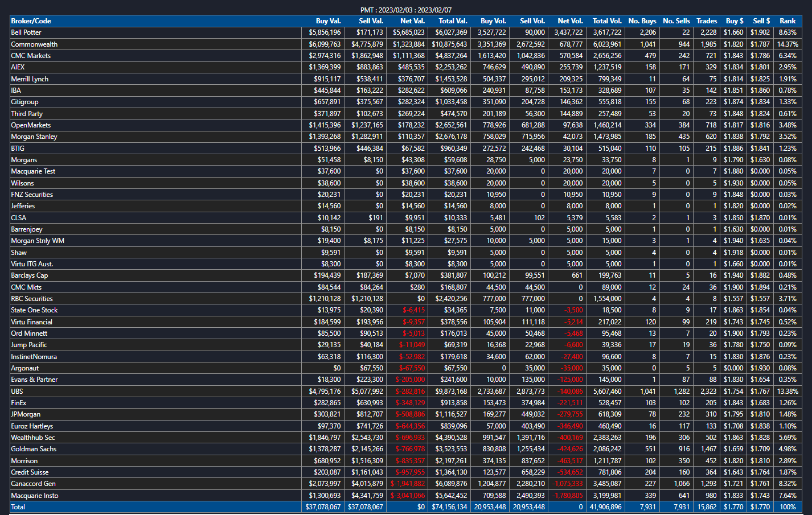Select the Virtu Financial broker name

32,322
